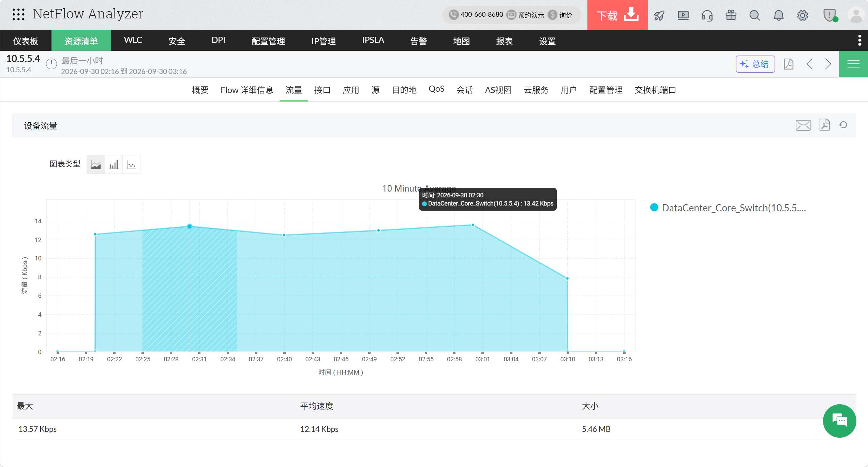Export page as PDF in header

point(789,64)
